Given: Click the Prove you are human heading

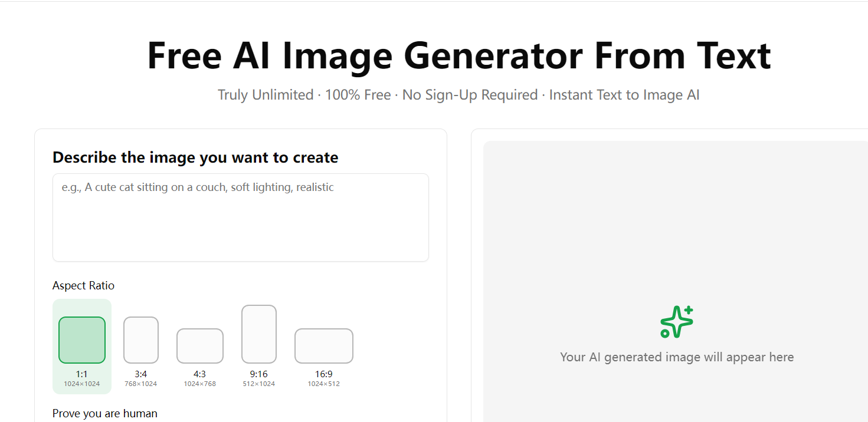Looking at the screenshot, I should (x=104, y=413).
